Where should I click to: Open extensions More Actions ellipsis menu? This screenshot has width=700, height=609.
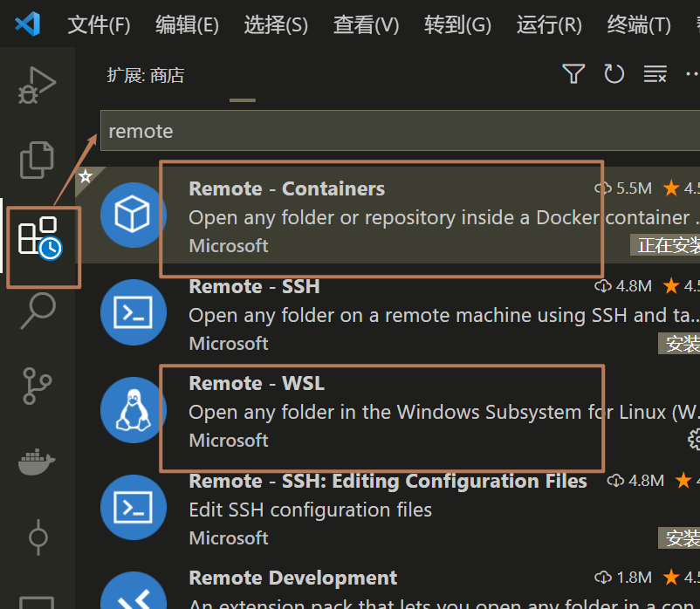pos(693,73)
